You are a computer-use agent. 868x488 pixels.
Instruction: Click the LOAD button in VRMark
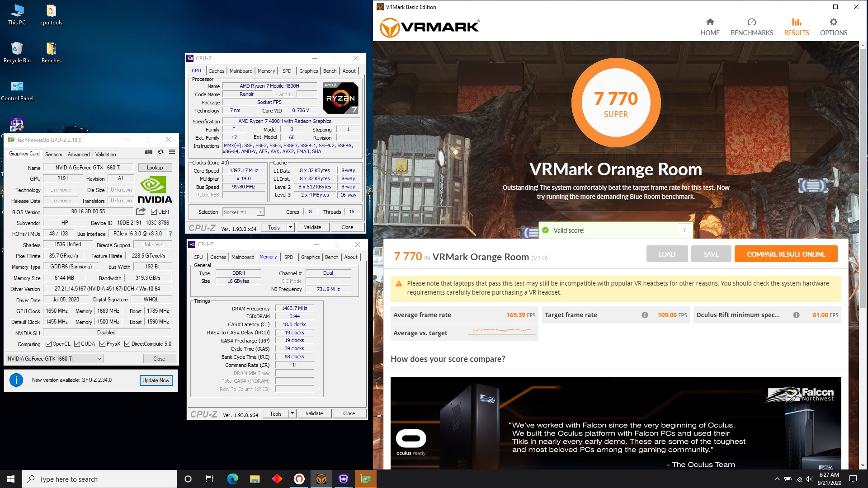coord(667,254)
